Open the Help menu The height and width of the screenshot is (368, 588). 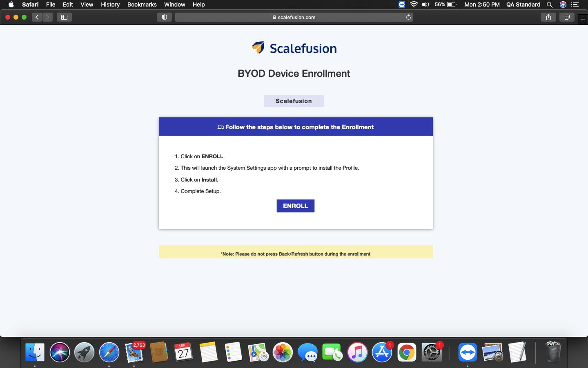pos(198,4)
